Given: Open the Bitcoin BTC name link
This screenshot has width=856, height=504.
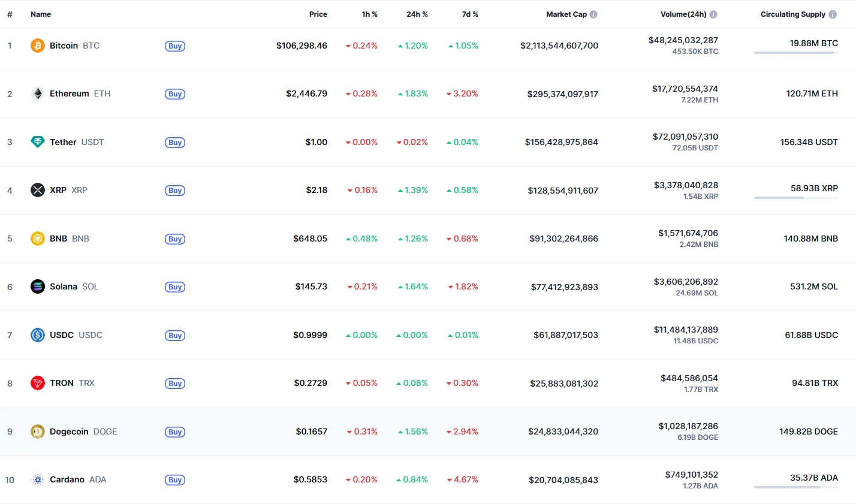Looking at the screenshot, I should click(x=74, y=46).
